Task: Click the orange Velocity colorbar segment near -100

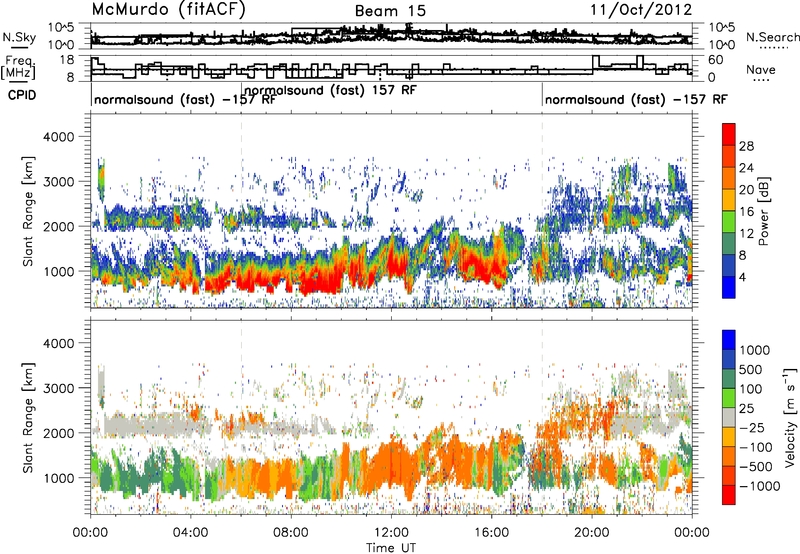Action: tap(729, 456)
